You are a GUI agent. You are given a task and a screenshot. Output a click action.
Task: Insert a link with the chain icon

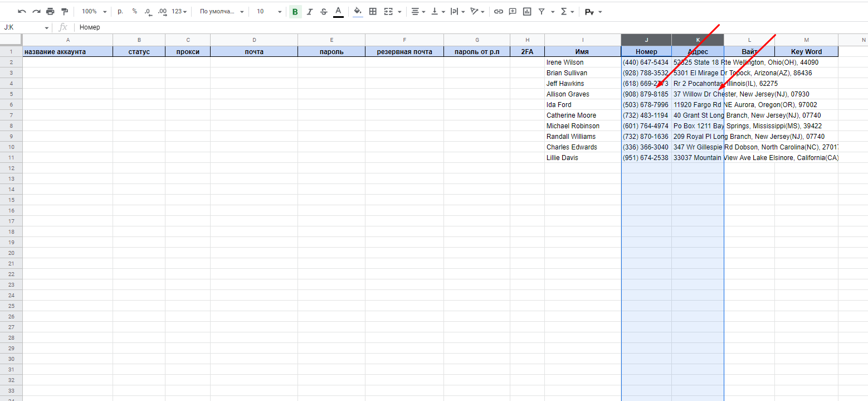click(499, 11)
